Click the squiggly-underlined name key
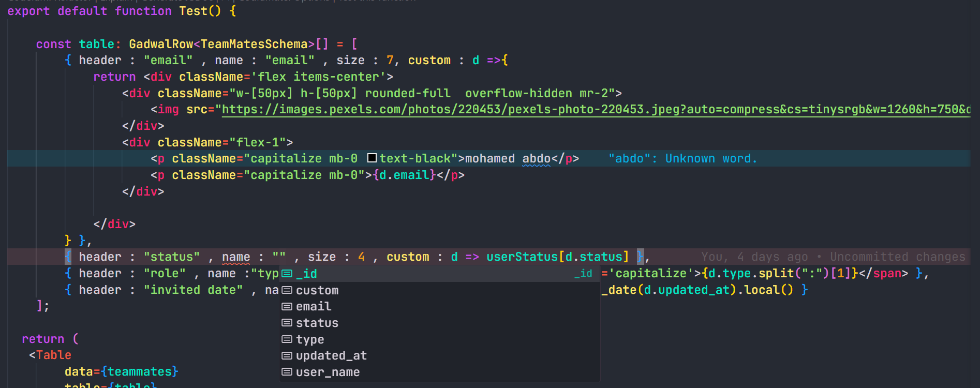 (x=236, y=257)
